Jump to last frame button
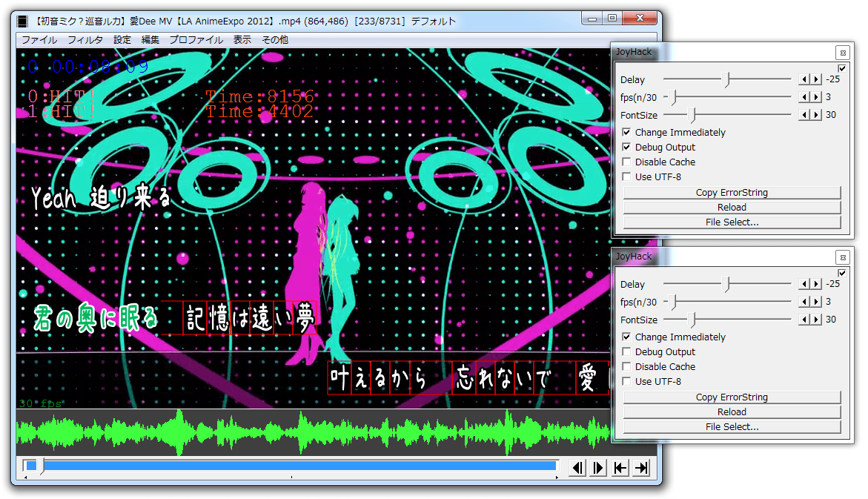 tap(641, 468)
